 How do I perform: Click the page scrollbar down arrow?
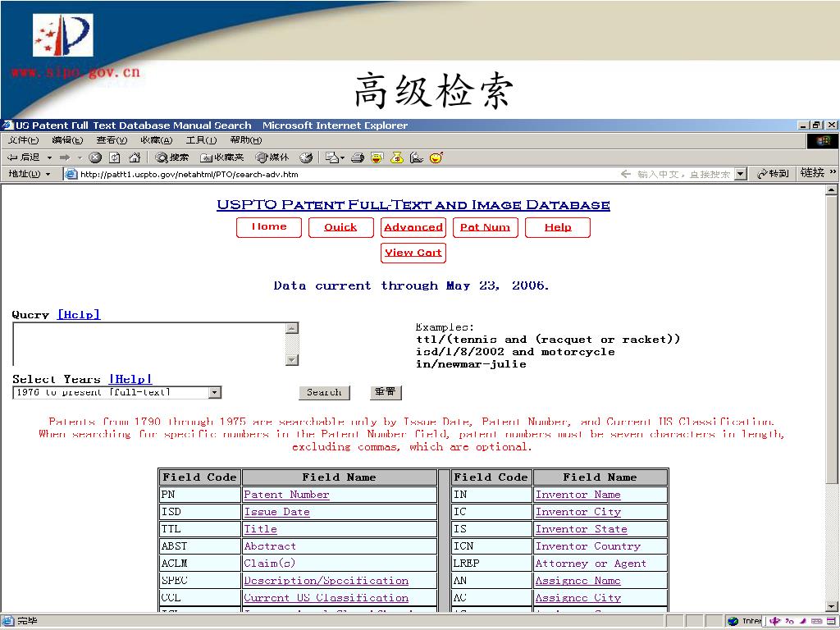click(x=831, y=606)
